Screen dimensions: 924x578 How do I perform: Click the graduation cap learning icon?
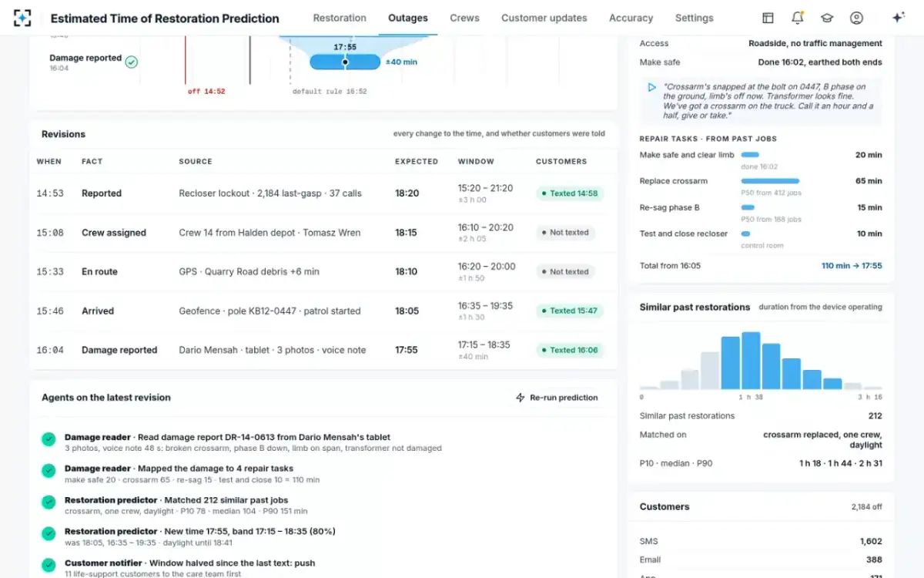827,18
